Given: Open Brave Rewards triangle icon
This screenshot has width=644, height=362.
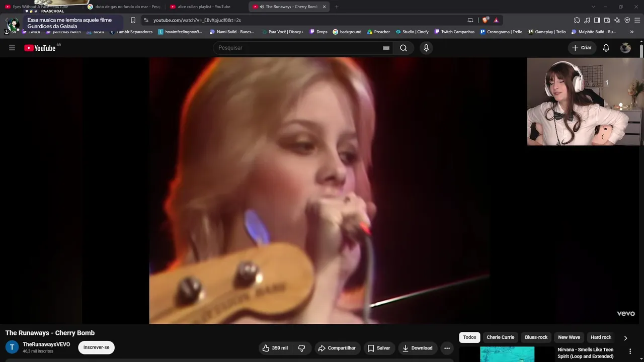Looking at the screenshot, I should [x=496, y=20].
